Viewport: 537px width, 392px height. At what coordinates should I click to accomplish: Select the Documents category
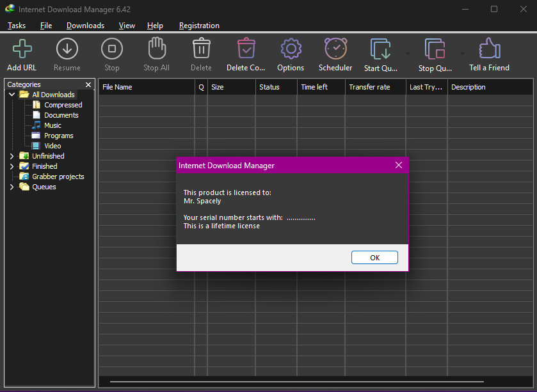click(x=61, y=115)
